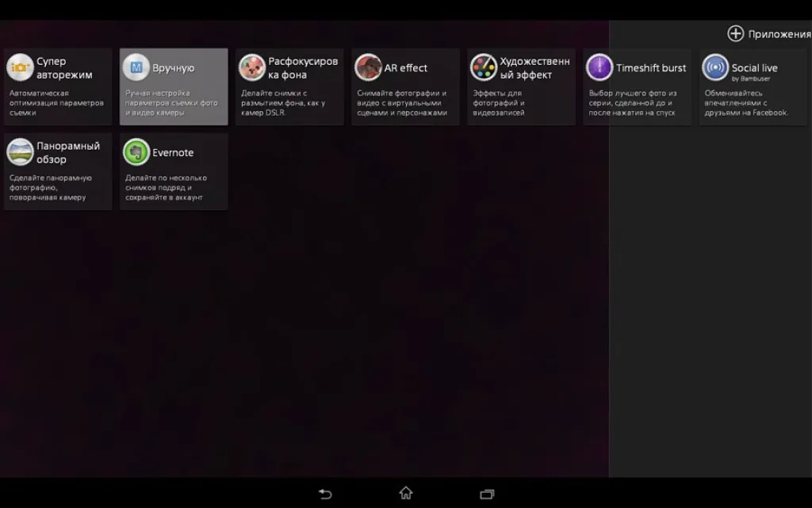Screen dimensions: 812x508
Task: Click the description 'Автоматическая оптимизация параметров съемки'
Action: 56,103
